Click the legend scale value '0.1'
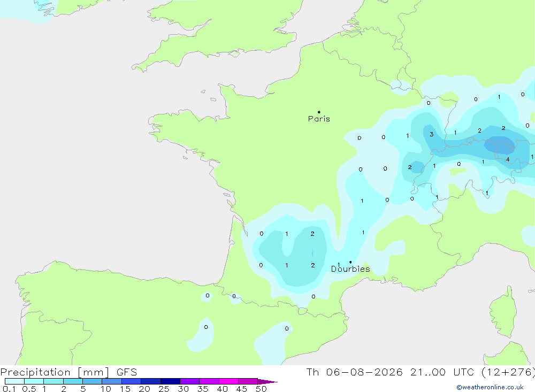The height and width of the screenshot is (392, 535). [9, 389]
